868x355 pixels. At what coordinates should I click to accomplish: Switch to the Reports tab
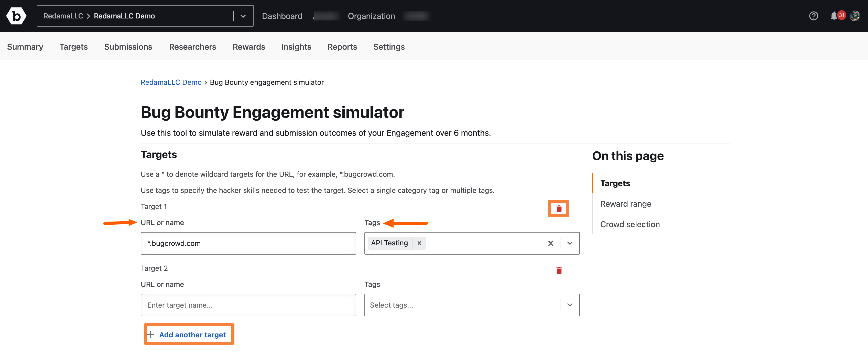(x=342, y=47)
